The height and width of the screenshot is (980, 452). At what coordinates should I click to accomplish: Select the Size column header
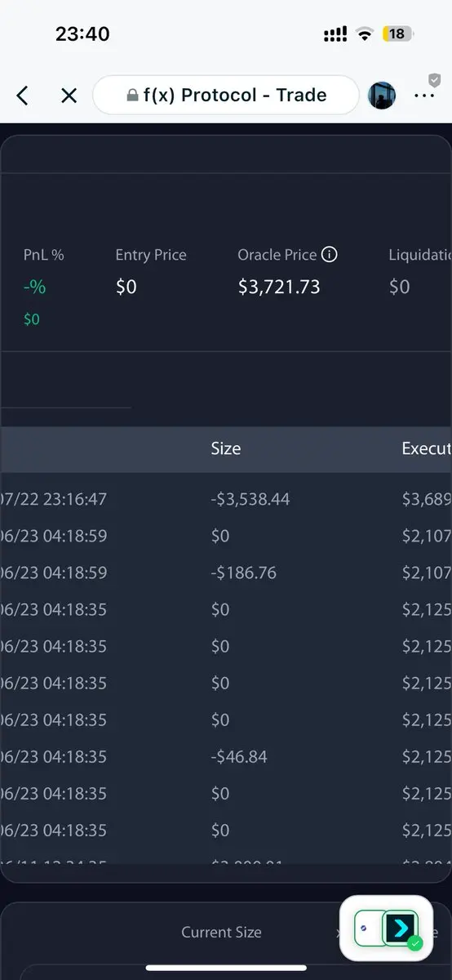coord(226,448)
